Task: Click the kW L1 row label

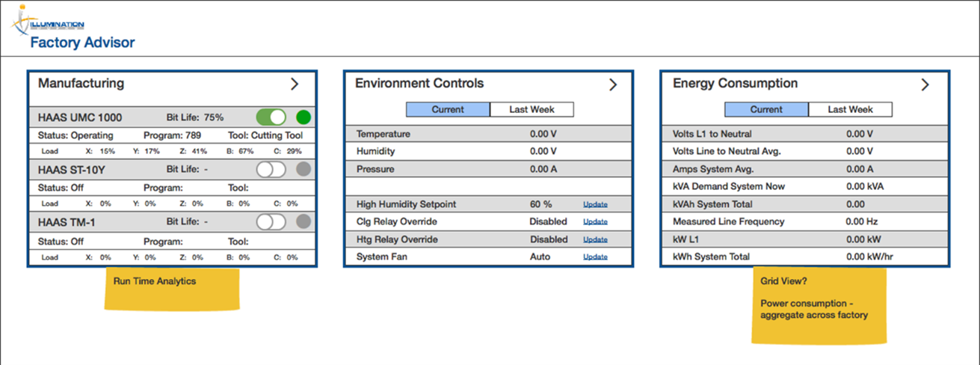Action: pyautogui.click(x=685, y=239)
